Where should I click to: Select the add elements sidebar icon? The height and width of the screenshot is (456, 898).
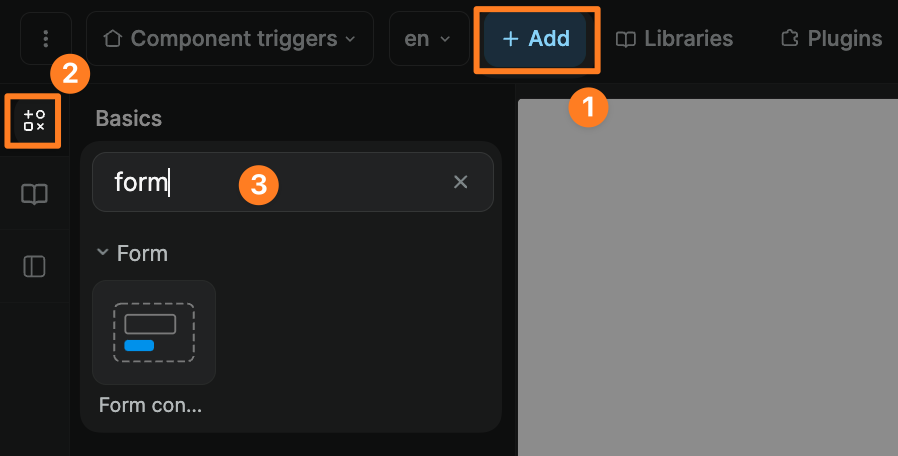(34, 121)
